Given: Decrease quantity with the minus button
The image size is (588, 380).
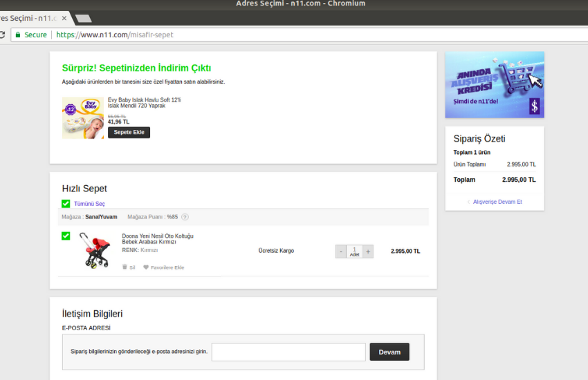Looking at the screenshot, I should pos(340,251).
